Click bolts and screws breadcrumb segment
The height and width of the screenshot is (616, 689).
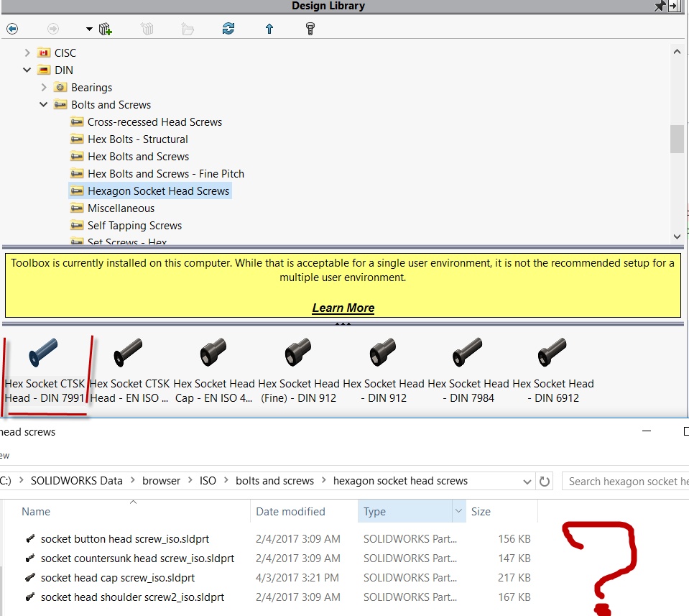(274, 481)
